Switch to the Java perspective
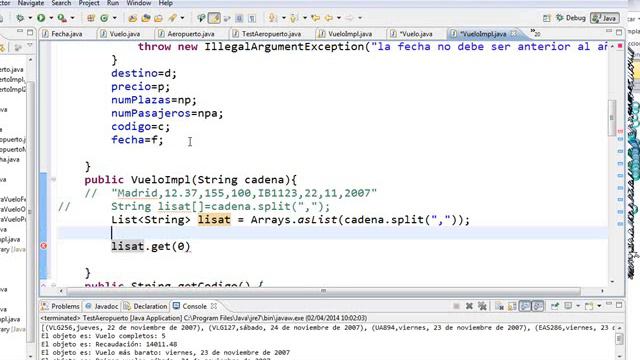The height and width of the screenshot is (360, 640). tap(605, 18)
